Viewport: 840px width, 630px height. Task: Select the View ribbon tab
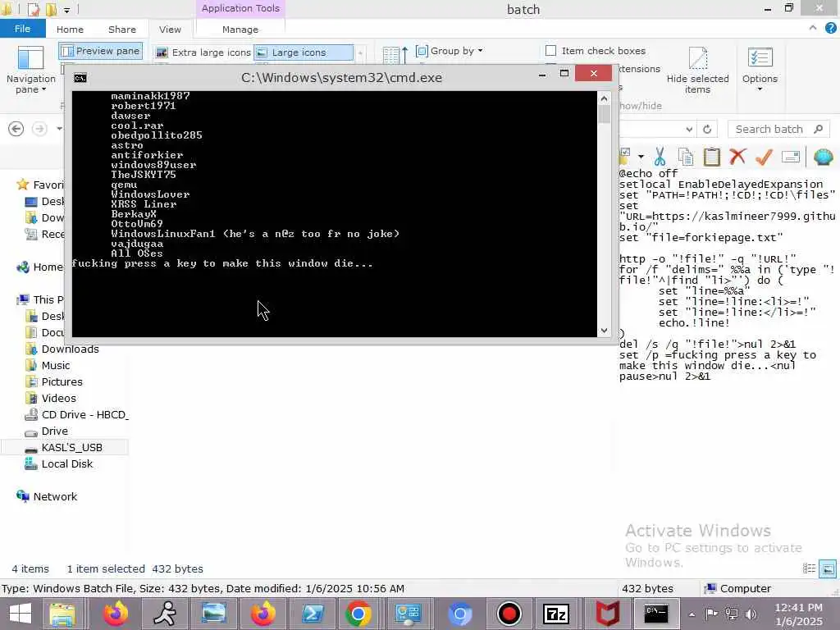[170, 30]
